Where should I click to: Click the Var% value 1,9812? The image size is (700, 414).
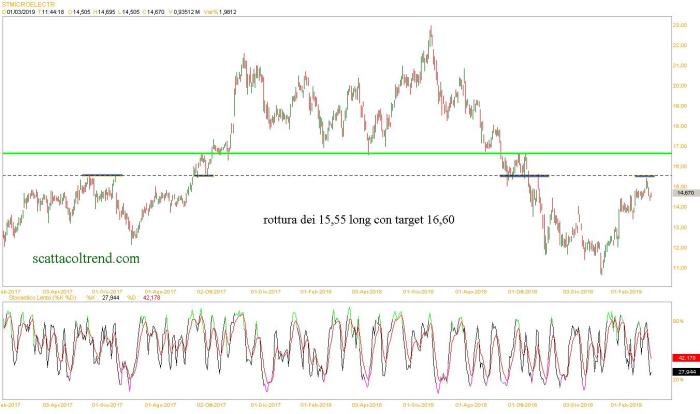[x=227, y=12]
